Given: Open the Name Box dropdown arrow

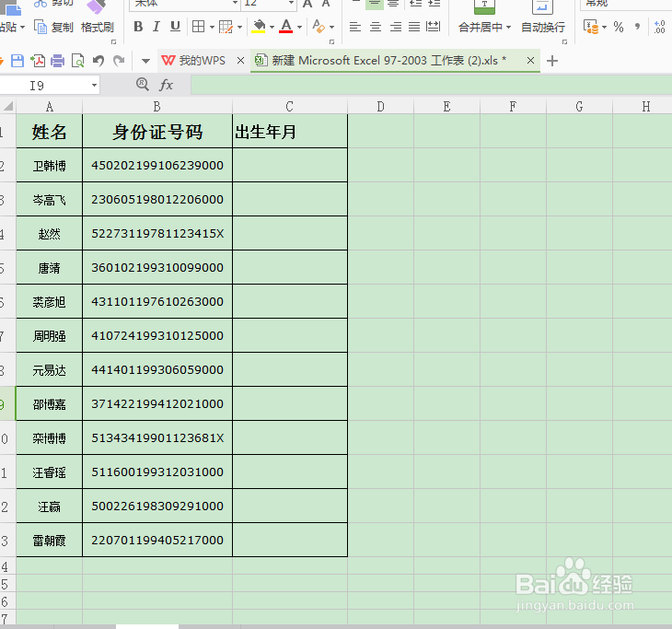Looking at the screenshot, I should pos(94,86).
